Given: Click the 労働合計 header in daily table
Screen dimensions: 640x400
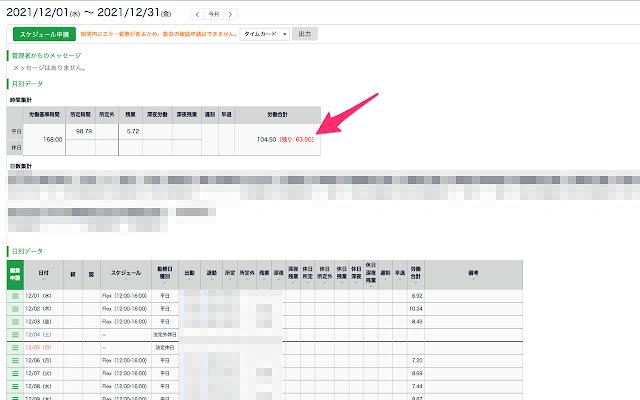Looking at the screenshot, I should pyautogui.click(x=416, y=273).
